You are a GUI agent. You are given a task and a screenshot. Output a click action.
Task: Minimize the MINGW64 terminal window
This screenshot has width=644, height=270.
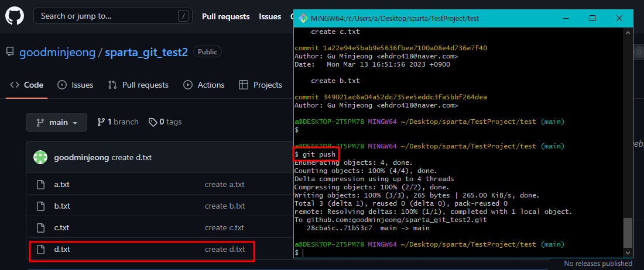pos(566,18)
